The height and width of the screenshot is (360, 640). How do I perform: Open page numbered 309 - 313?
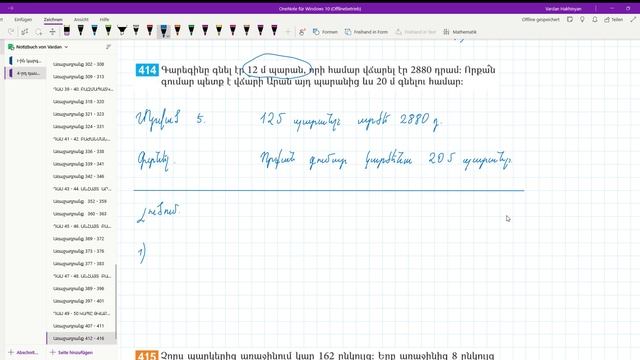tap(81, 77)
